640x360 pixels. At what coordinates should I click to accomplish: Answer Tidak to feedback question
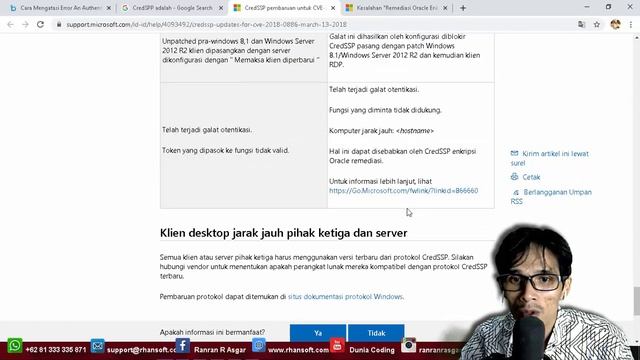point(376,333)
